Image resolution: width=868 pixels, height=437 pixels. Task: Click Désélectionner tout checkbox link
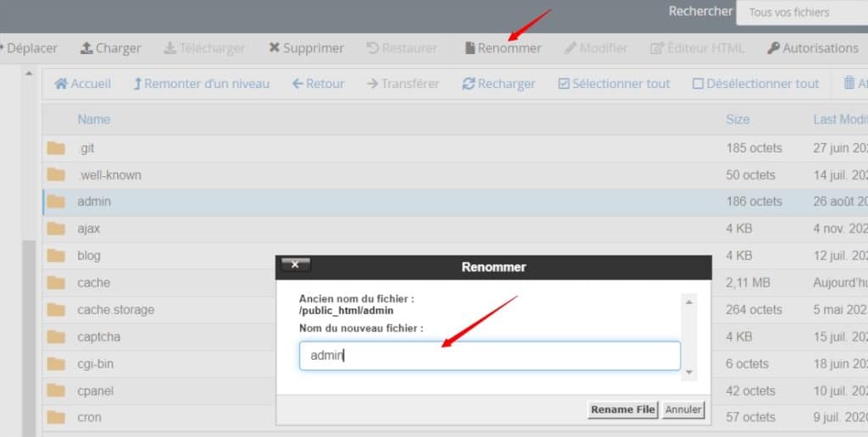tap(755, 84)
